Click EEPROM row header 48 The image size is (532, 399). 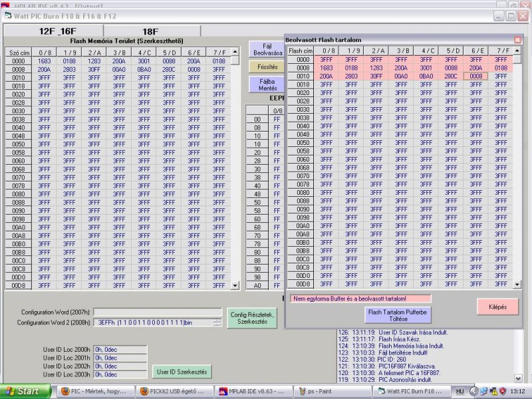pos(257,194)
